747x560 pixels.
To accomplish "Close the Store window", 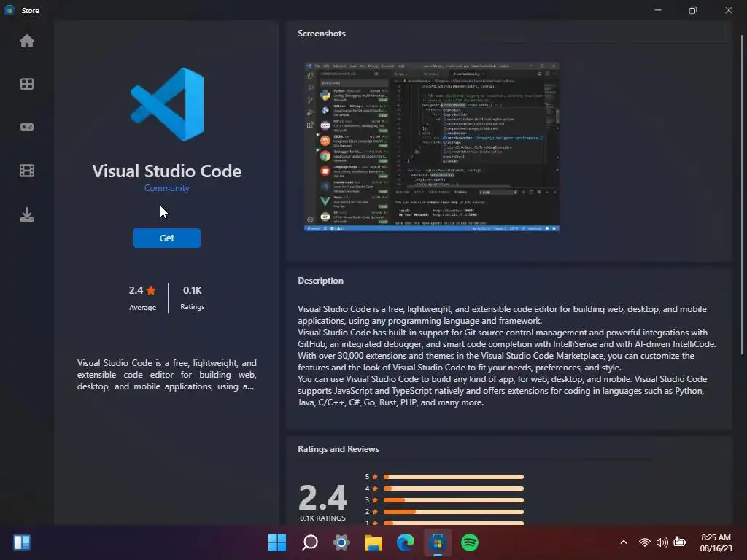I will pyautogui.click(x=729, y=10).
